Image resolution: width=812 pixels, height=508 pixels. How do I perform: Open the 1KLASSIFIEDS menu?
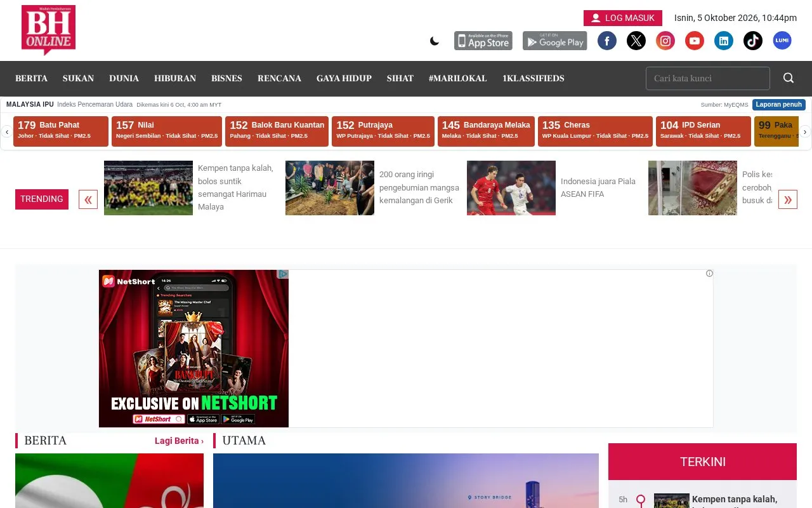point(534,79)
